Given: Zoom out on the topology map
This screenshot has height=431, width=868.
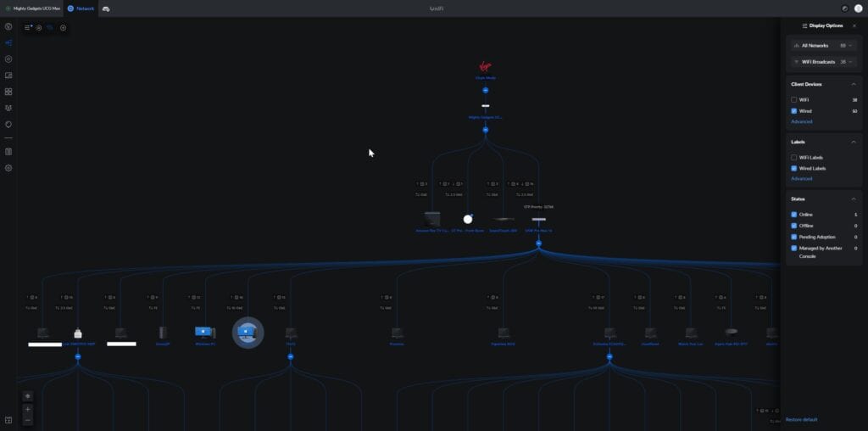Looking at the screenshot, I should tap(28, 419).
